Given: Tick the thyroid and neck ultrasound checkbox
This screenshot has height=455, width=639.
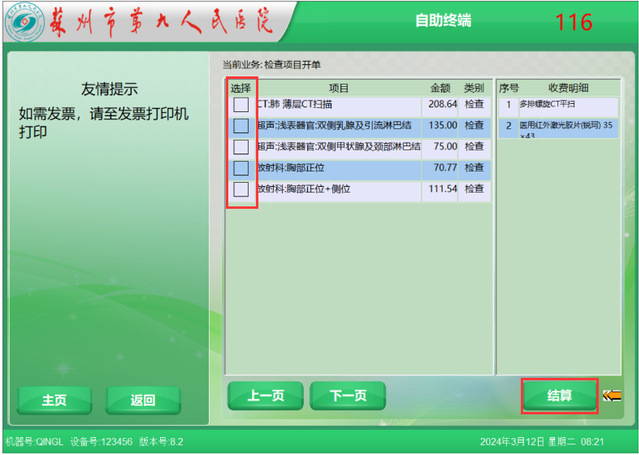Looking at the screenshot, I should coord(241,147).
